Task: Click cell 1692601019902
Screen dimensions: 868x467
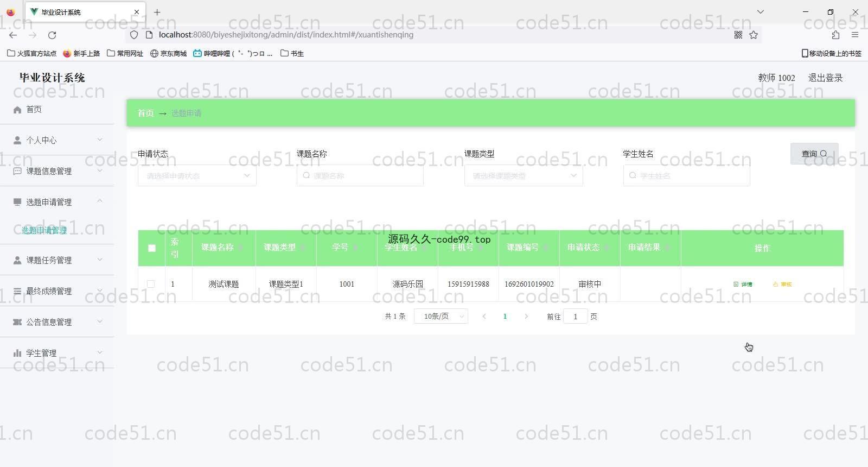Action: click(529, 284)
